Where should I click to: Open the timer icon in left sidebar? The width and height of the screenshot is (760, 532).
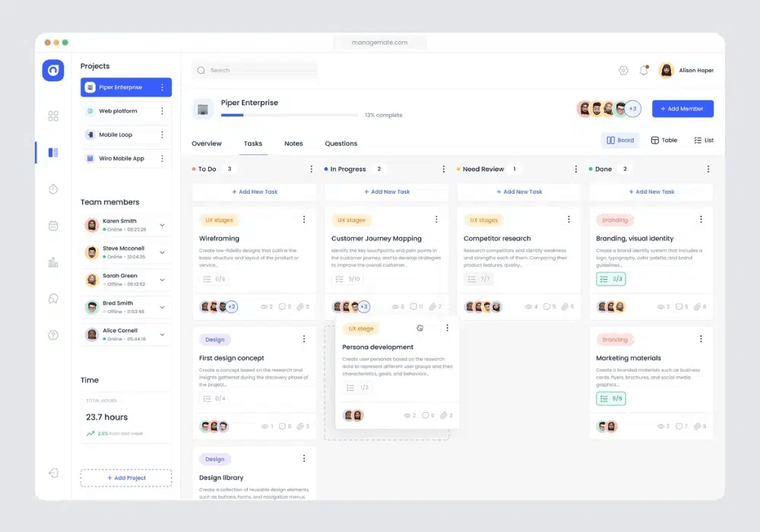click(53, 189)
